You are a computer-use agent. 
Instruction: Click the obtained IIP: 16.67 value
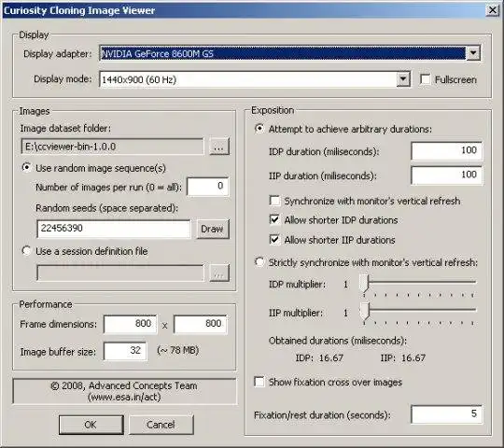(403, 358)
